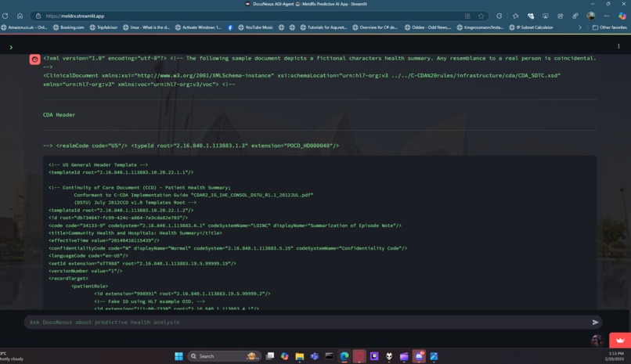Open the browser extensions icon
Viewport: 631px width, 364px height.
click(499, 16)
